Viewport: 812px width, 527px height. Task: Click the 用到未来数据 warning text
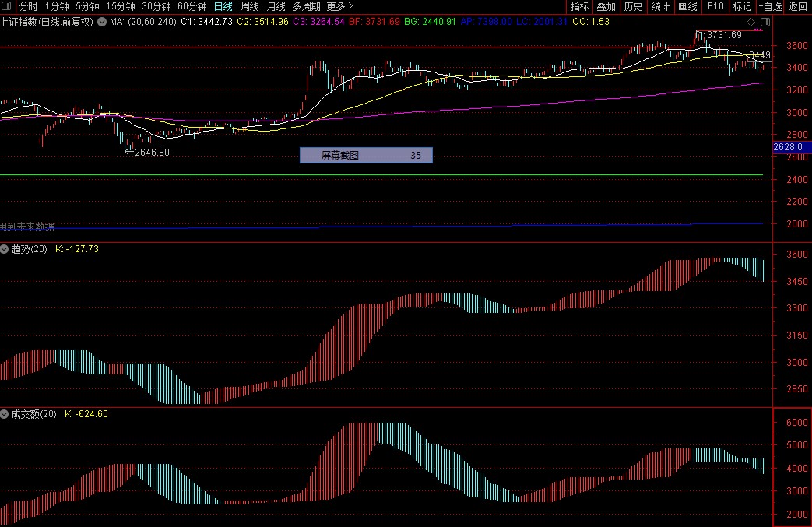pos(27,227)
